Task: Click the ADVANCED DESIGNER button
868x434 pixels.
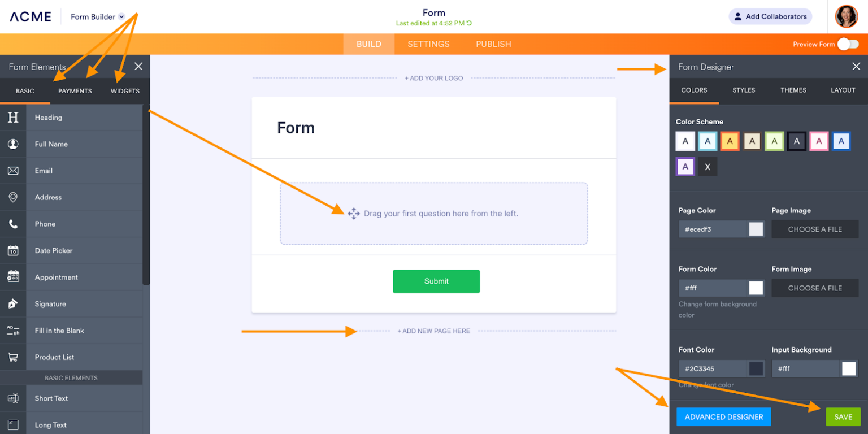Action: [724, 416]
